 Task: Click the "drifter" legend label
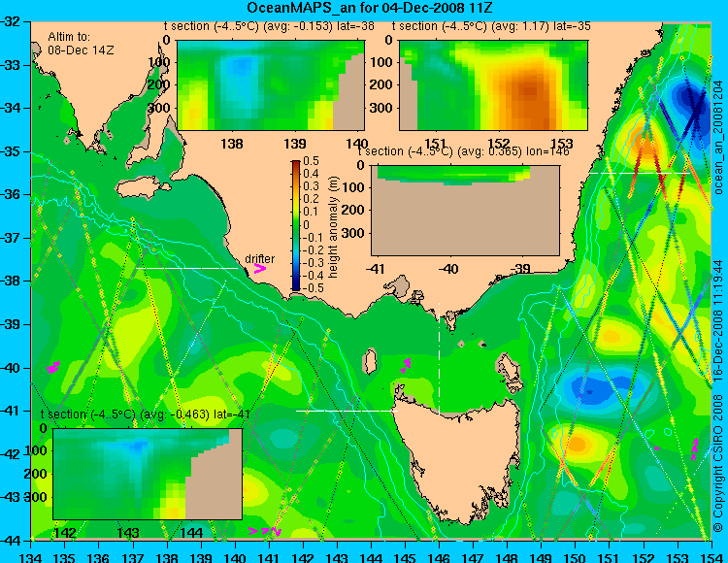(x=259, y=258)
